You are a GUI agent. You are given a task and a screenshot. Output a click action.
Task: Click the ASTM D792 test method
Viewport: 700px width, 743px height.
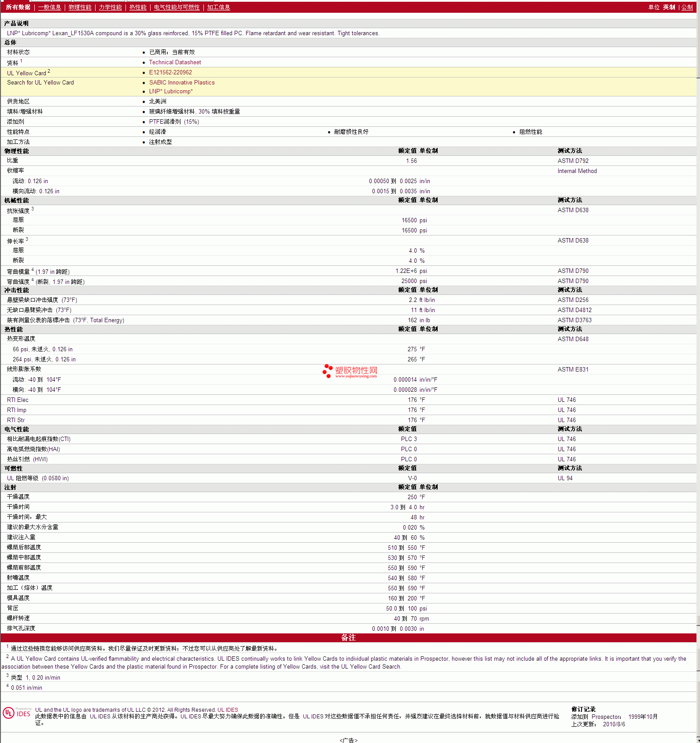click(x=573, y=161)
